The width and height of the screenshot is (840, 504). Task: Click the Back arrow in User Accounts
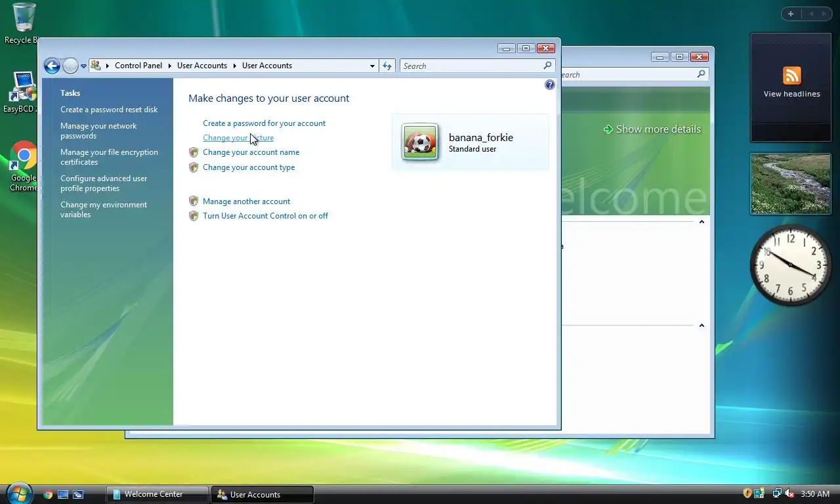coord(52,66)
